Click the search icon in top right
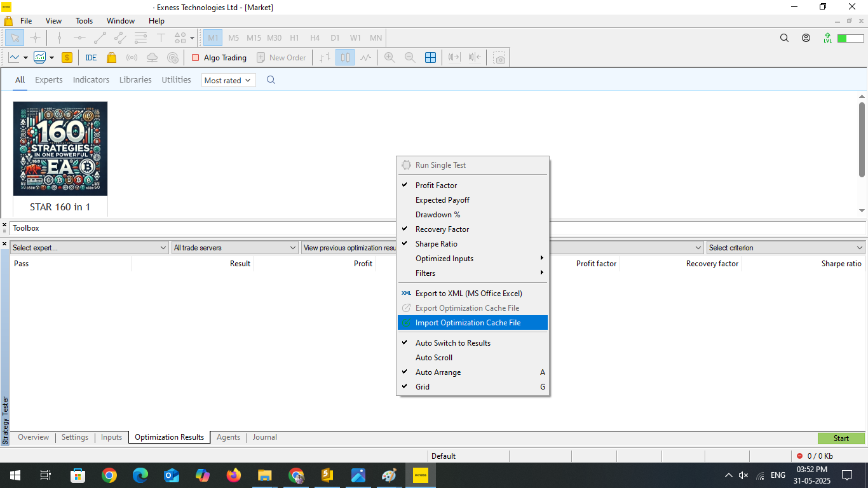868x488 pixels. (784, 38)
